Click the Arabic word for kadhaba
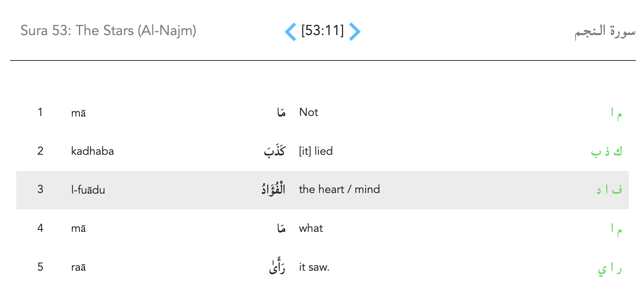The height and width of the screenshot is (292, 644). (274, 151)
